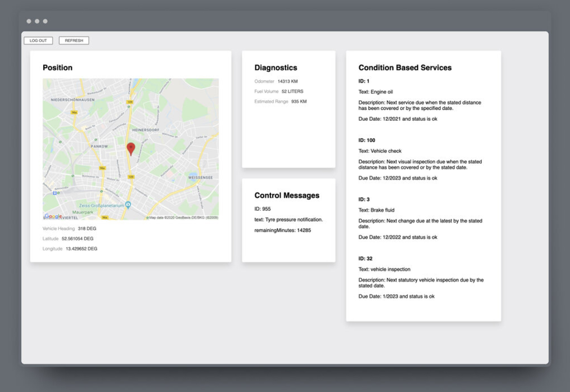
Task: Select the Estimated Range 935 KM value
Action: [x=299, y=102]
